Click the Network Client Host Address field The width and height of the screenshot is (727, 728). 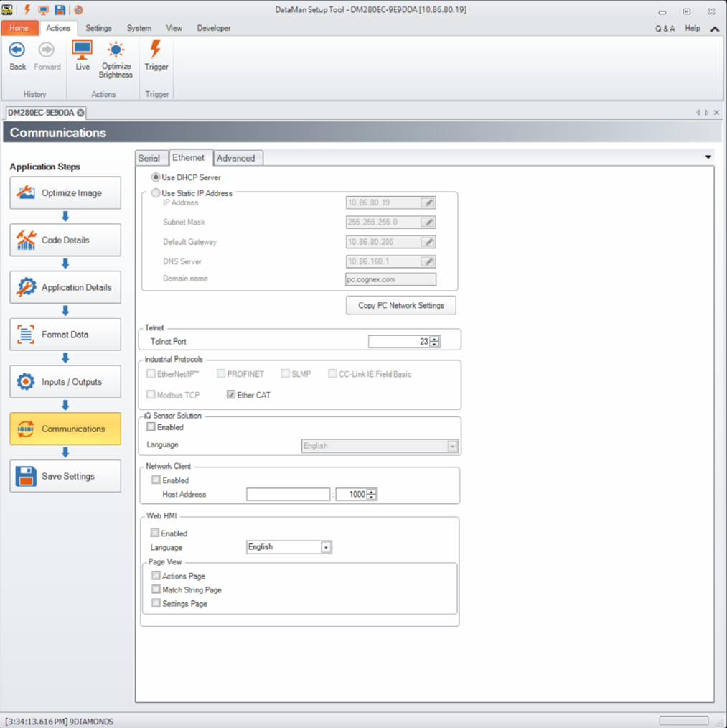coord(288,495)
